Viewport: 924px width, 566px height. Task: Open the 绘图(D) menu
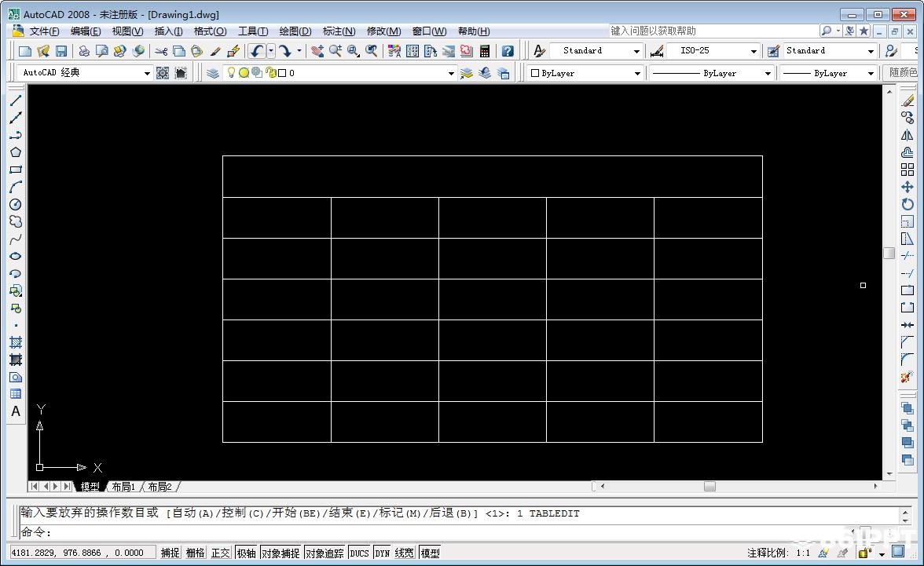pos(295,31)
